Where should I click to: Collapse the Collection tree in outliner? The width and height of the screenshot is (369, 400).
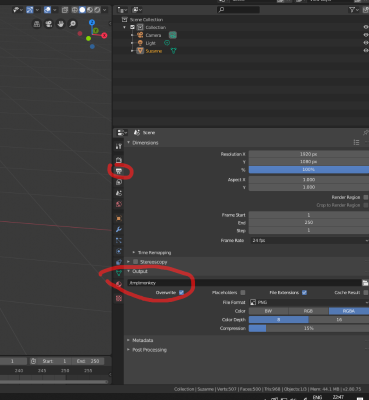(x=125, y=27)
